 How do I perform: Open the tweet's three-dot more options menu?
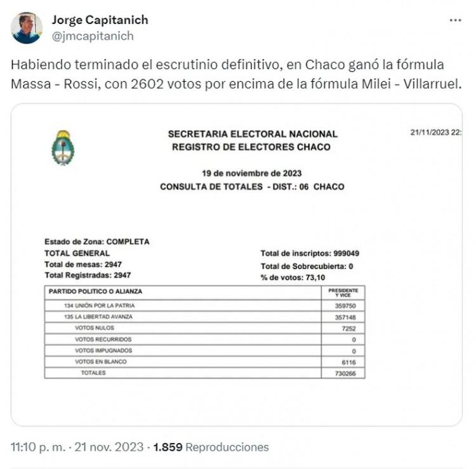[455, 20]
